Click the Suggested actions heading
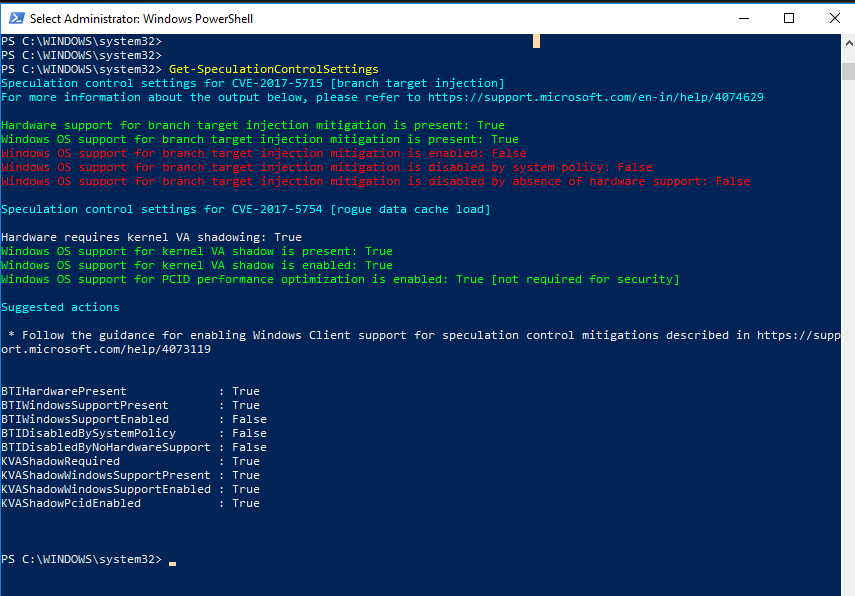 (x=60, y=307)
